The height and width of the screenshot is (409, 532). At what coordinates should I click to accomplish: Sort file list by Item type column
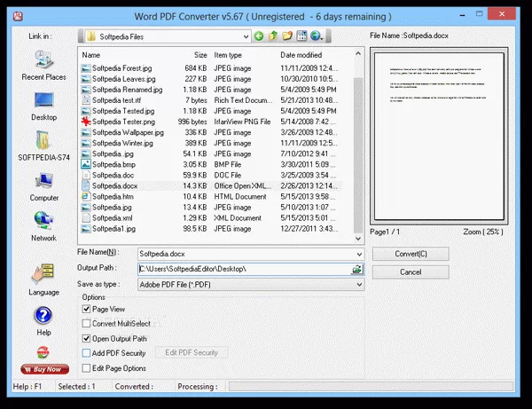point(228,55)
